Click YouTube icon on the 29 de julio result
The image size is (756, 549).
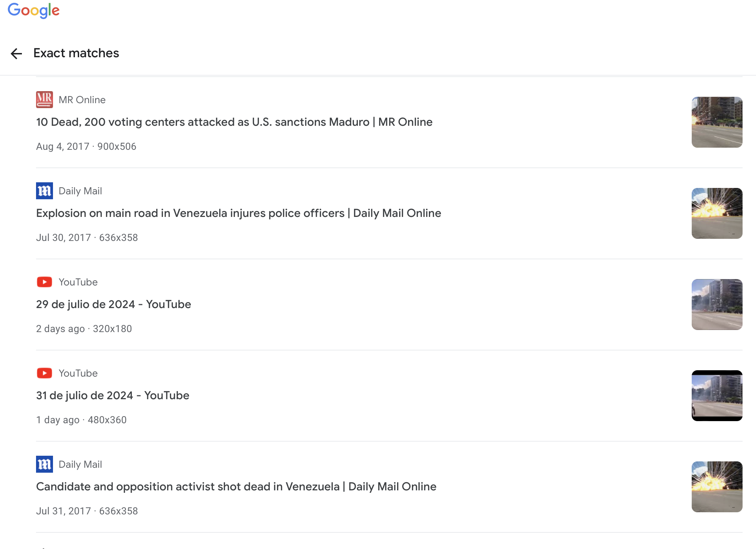pos(45,282)
